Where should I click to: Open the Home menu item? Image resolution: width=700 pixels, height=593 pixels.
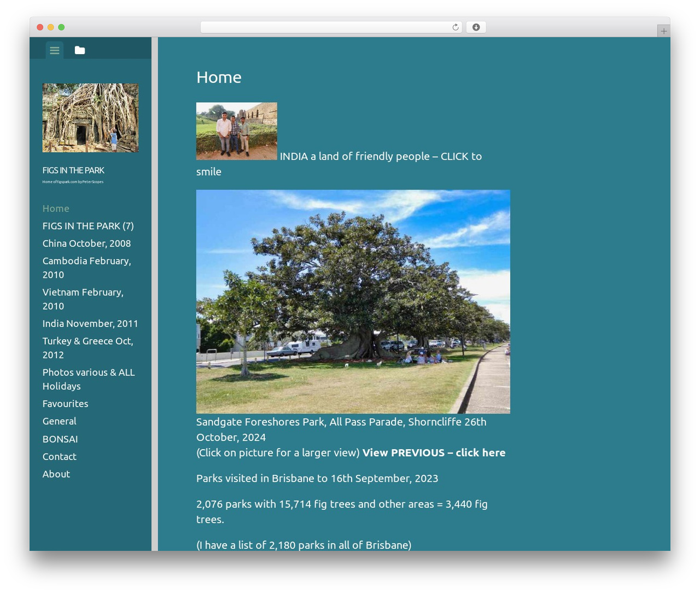(56, 208)
